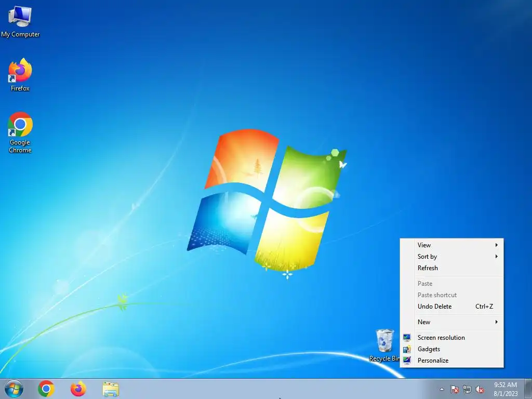The image size is (532, 399).
Task: Choose Refresh in the context menu
Action: click(452, 268)
